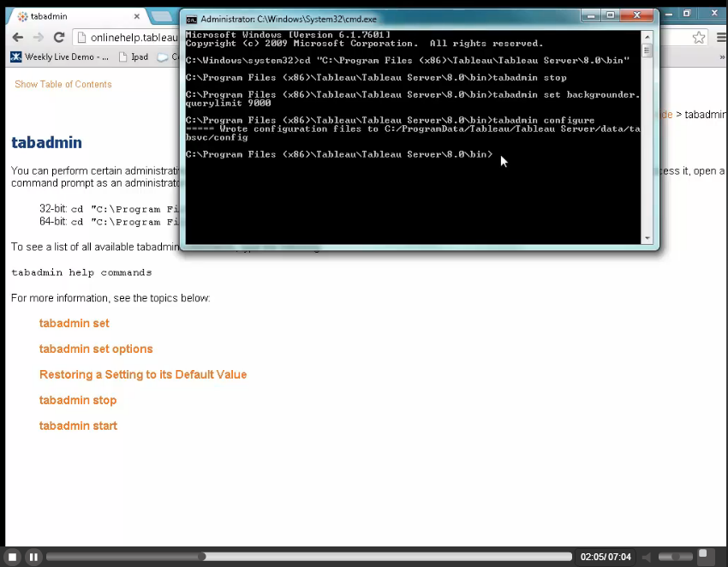The width and height of the screenshot is (728, 567).
Task: Reload the page in browser
Action: (x=59, y=37)
